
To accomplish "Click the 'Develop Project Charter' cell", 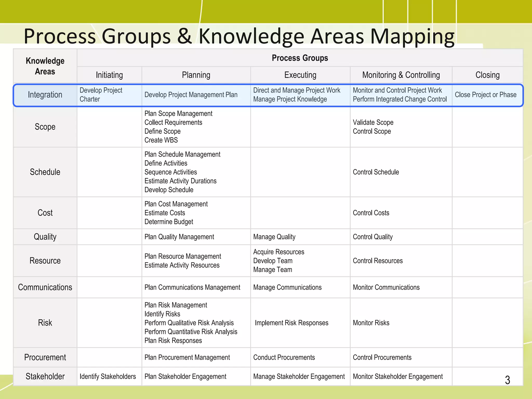I will point(109,95).
